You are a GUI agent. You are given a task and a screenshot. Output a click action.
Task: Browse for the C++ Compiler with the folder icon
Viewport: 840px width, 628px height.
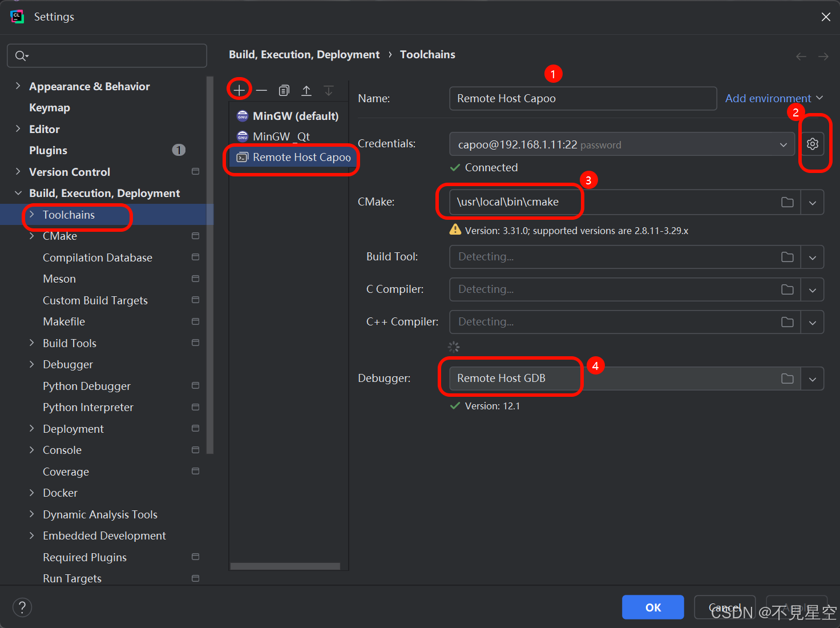point(787,322)
